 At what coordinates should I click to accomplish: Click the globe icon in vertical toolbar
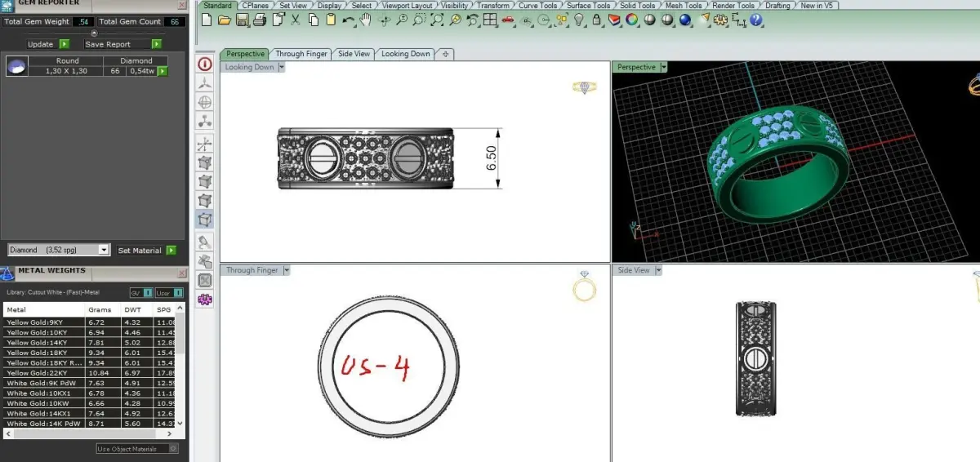click(205, 103)
